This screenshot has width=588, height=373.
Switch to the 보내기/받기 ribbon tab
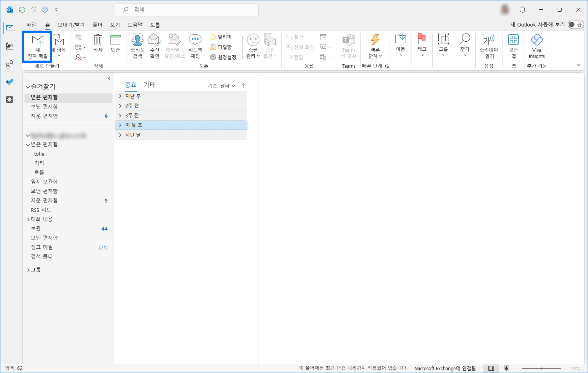[71, 25]
